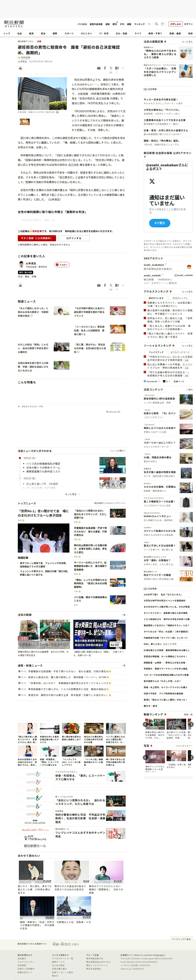Switch to 昨日のトップ5 ranking tab
Screen dimensions: 196x980
pos(180,298)
